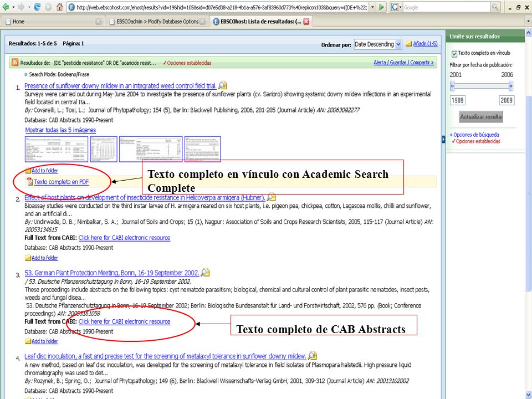This screenshot has height=399, width=532.
Task: Click the folder icon under the Helicoverpa armigera result
Action: pyautogui.click(x=28, y=258)
